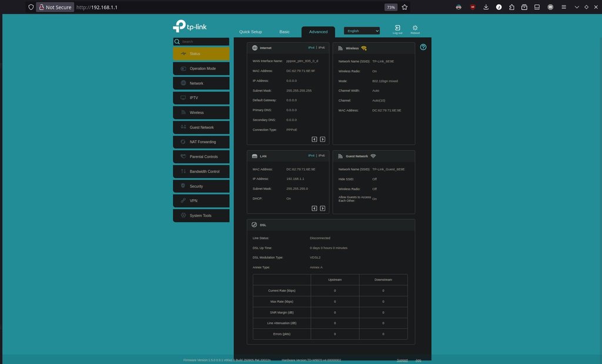This screenshot has width=602, height=364.
Task: Open the browser downloads icon
Action: 486,7
